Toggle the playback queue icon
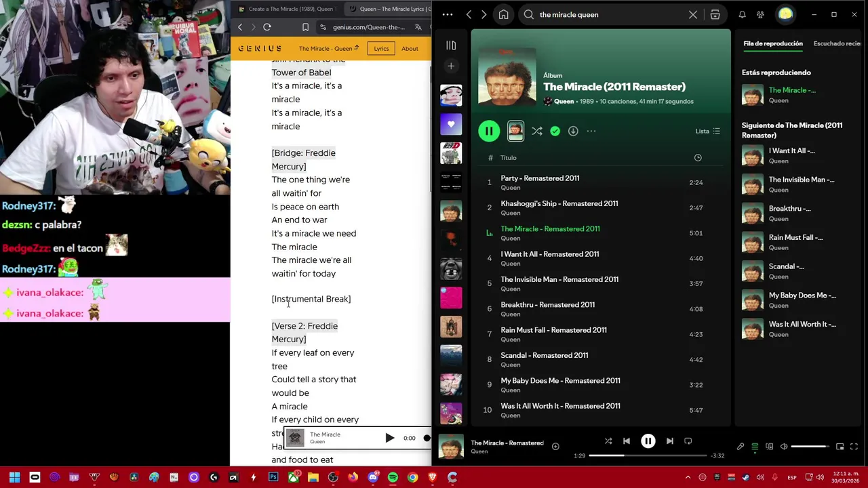 755,447
